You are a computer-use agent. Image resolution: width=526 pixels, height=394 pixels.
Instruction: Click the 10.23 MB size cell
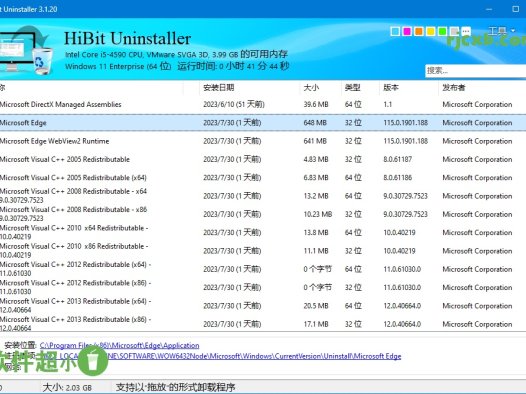(x=318, y=214)
